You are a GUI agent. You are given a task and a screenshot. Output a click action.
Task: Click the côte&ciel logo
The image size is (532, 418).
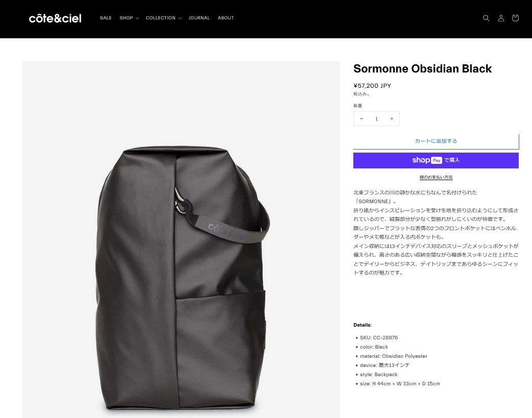tap(55, 18)
